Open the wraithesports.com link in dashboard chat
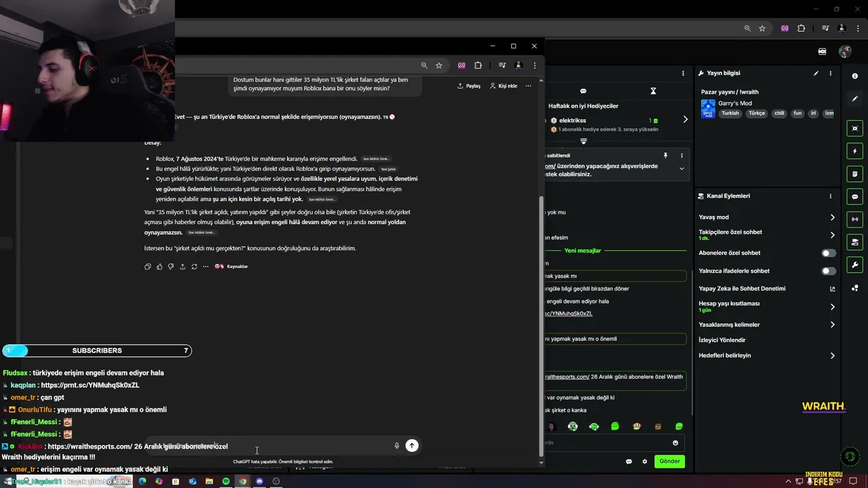This screenshot has height=488, width=868. coord(567,377)
